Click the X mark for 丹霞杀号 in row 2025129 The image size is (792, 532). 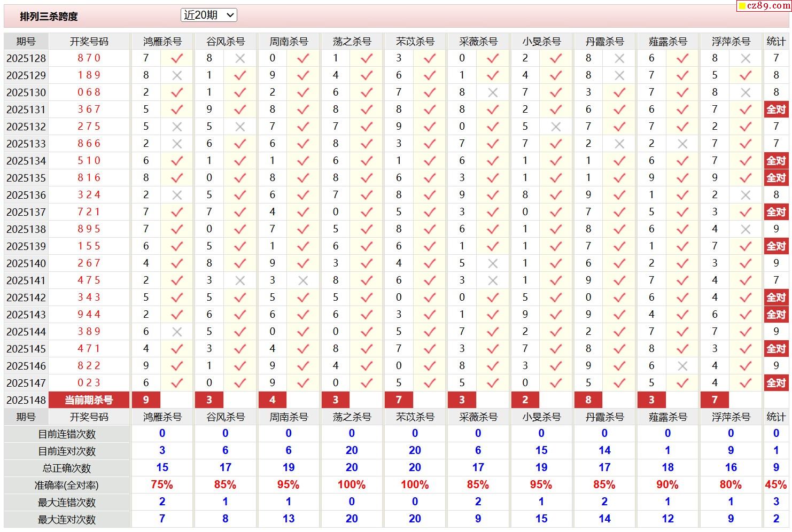pyautogui.click(x=619, y=75)
